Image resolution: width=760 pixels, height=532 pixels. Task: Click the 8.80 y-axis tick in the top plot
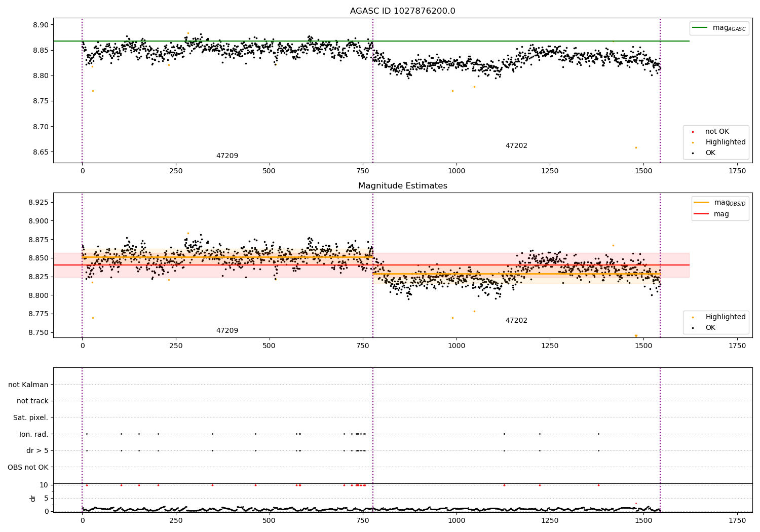pyautogui.click(x=40, y=76)
